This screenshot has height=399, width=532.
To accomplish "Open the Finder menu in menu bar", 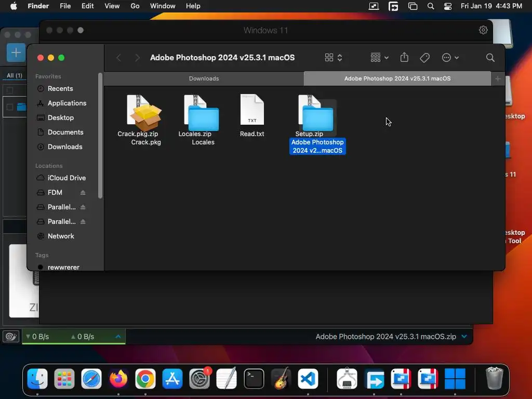I will (x=38, y=6).
